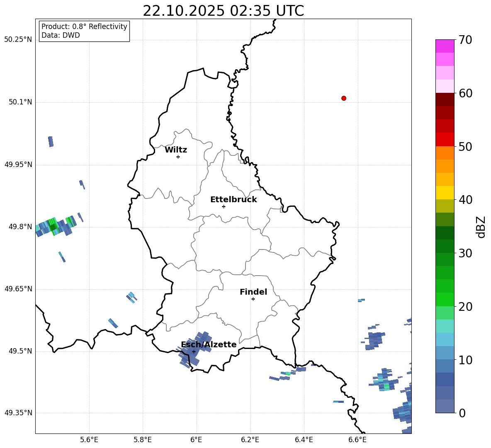
Task: Click the 50.1°N latitude label
Action: click(x=20, y=102)
